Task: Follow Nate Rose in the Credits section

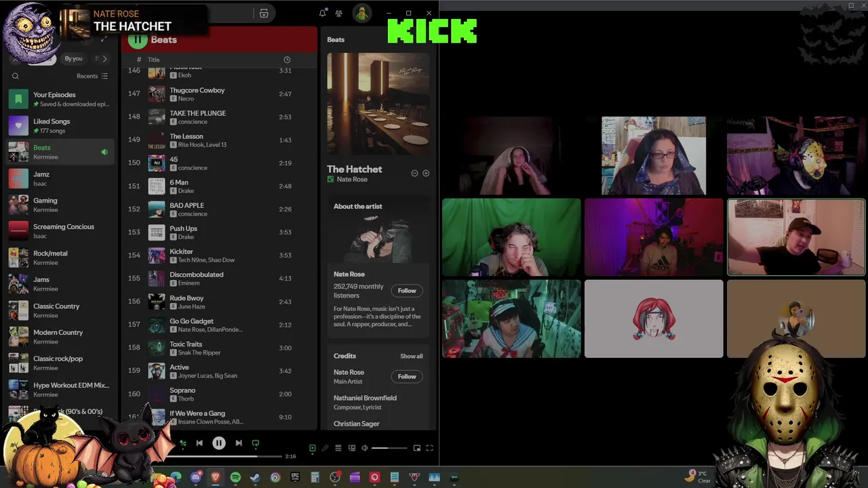Action: tap(407, 377)
